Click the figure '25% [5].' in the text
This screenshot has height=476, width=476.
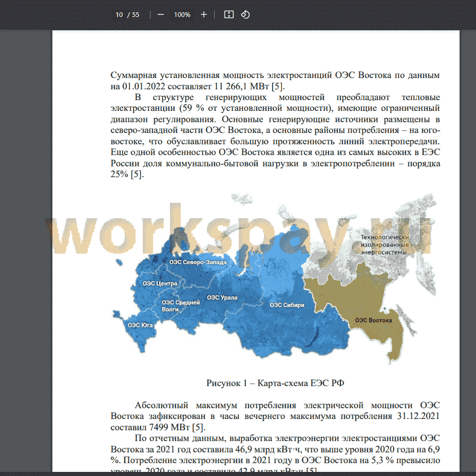coord(127,174)
